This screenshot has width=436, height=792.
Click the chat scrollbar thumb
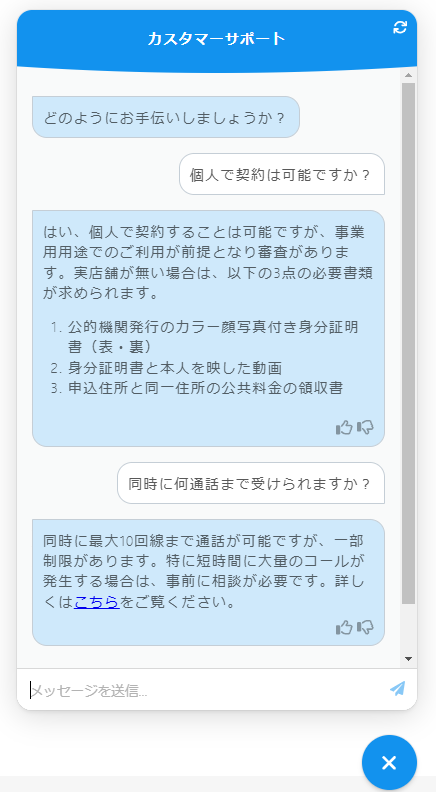click(x=409, y=343)
